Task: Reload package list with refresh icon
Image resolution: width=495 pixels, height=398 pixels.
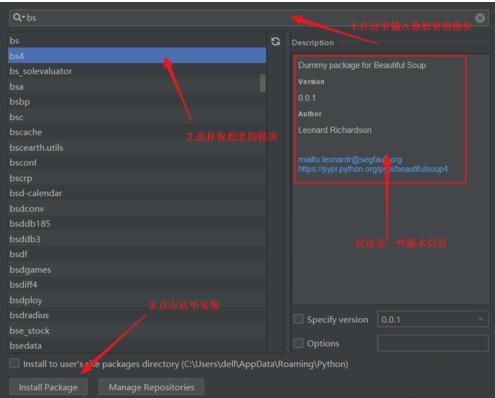Action: (276, 42)
